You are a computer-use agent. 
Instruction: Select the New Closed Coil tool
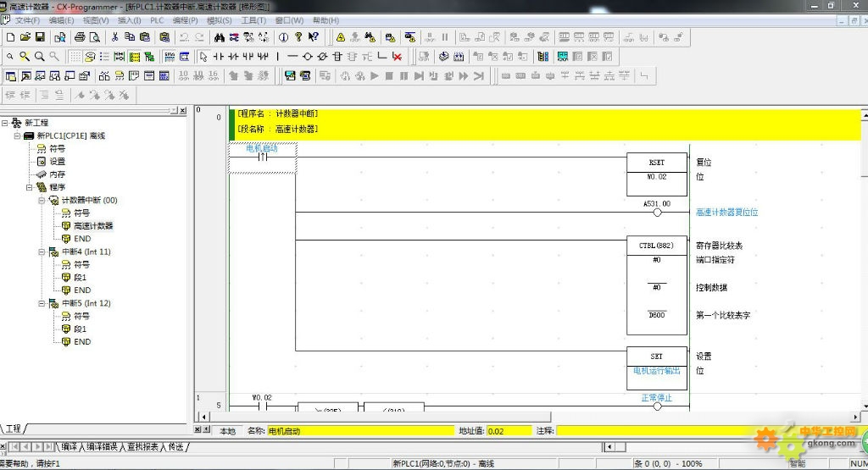323,57
